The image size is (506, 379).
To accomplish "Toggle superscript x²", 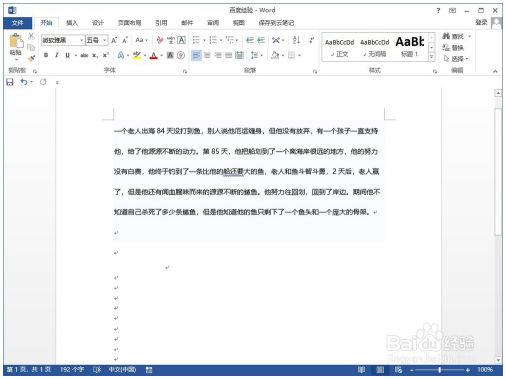I will coord(106,55).
